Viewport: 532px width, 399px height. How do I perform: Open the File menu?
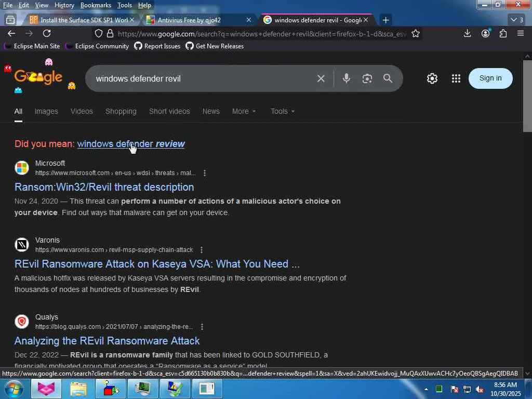coord(7,5)
